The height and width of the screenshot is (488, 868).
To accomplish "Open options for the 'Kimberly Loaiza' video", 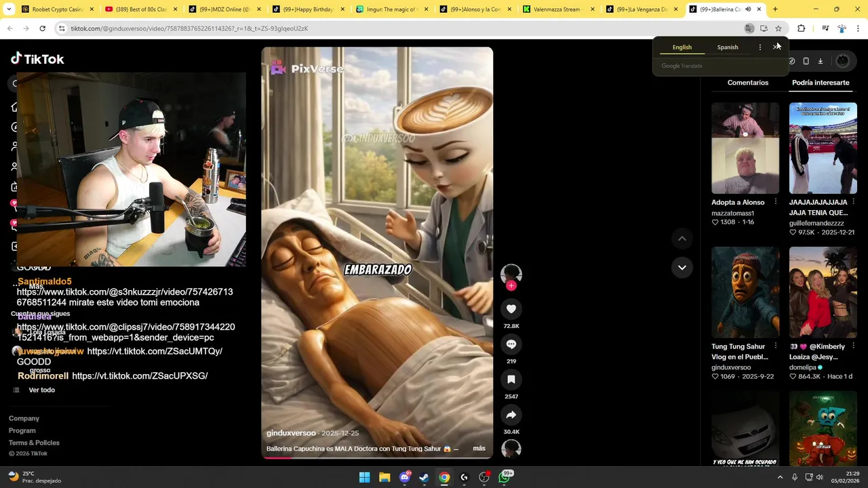I will click(853, 346).
